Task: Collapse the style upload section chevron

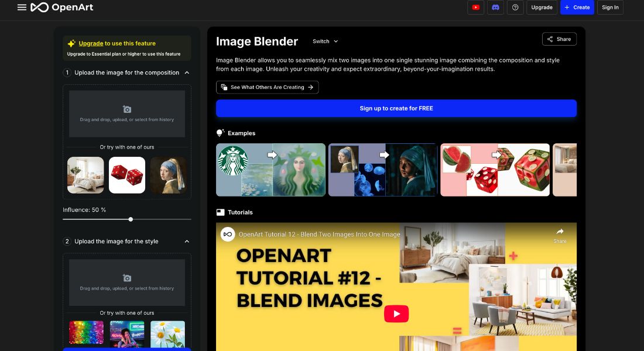Action: click(x=187, y=242)
